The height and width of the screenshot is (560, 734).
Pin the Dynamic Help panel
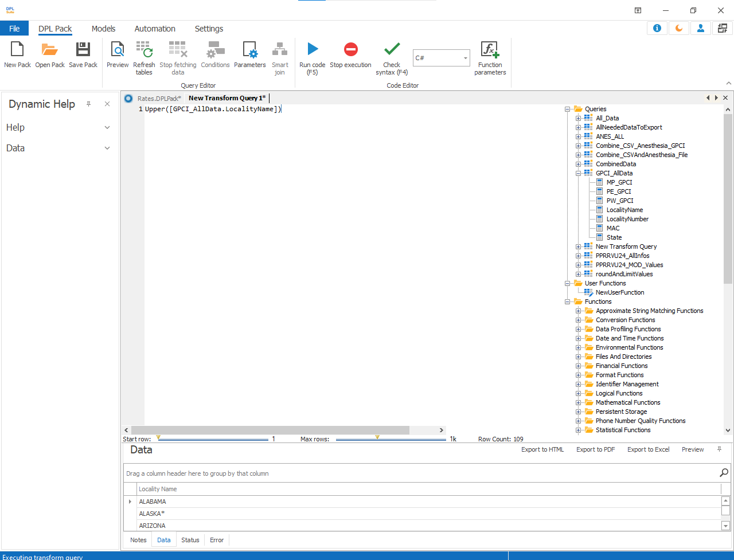tap(89, 104)
